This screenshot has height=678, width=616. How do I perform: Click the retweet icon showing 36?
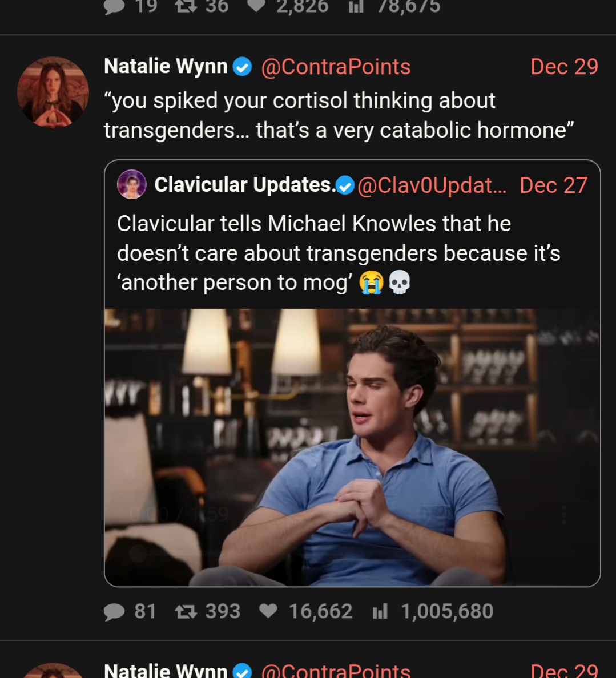tap(186, 6)
